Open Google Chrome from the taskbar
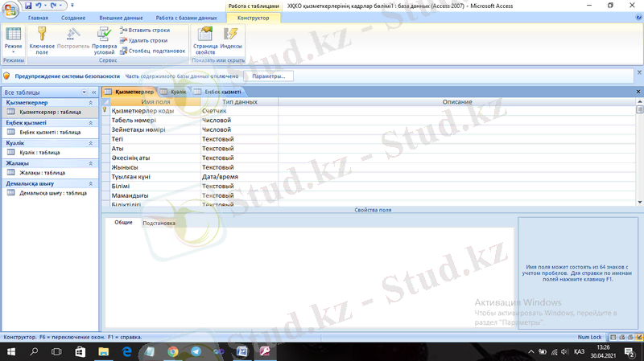This screenshot has width=644, height=361. [172, 352]
